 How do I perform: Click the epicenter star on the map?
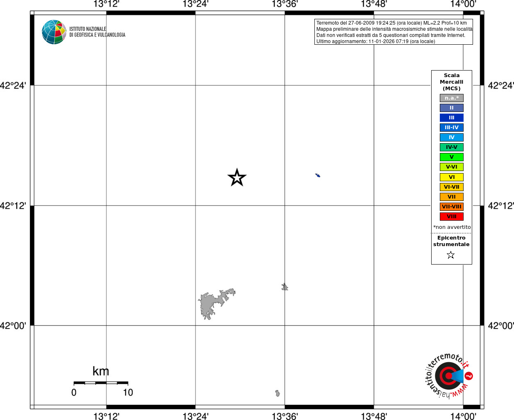[x=237, y=178]
